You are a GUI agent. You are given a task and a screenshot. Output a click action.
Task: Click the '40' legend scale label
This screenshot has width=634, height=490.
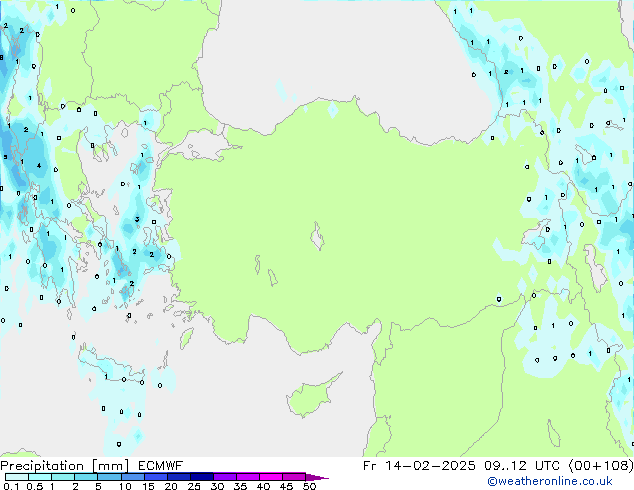point(263,486)
